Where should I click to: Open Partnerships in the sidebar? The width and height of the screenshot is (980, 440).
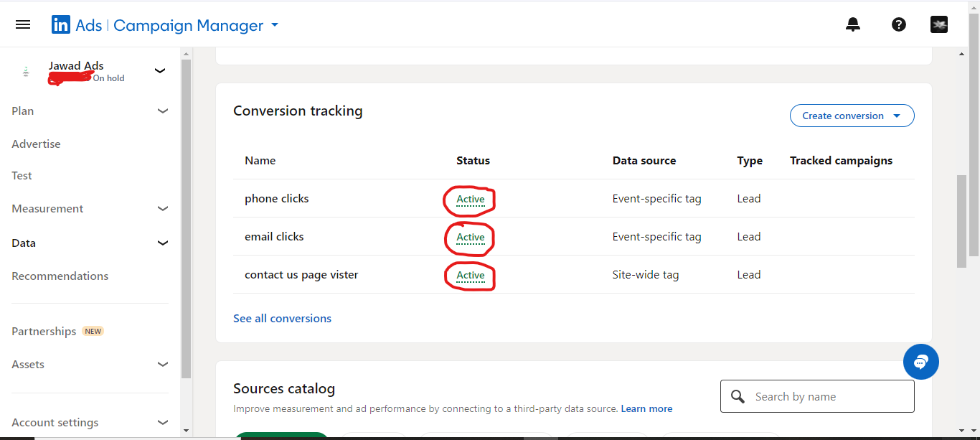click(44, 332)
